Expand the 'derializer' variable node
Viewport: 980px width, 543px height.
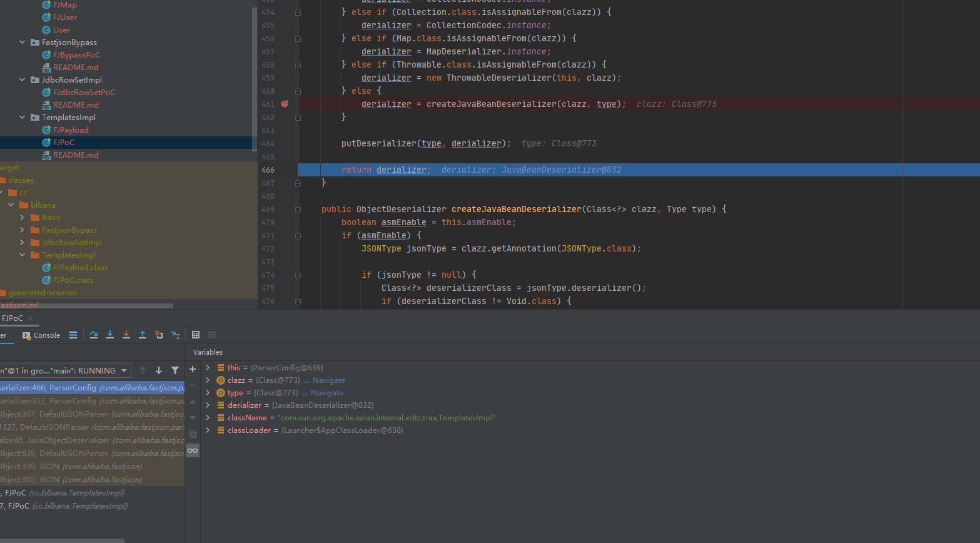coord(208,405)
